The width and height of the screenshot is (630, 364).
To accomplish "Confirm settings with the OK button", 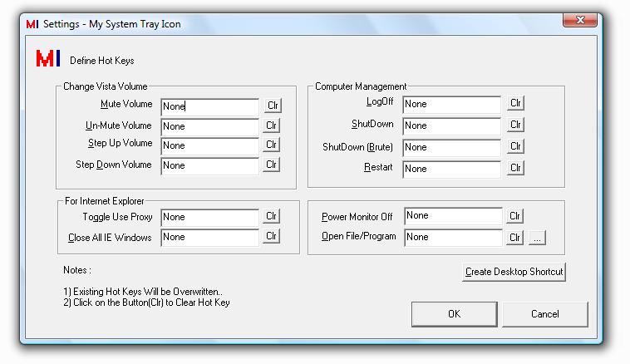I will pos(454,314).
